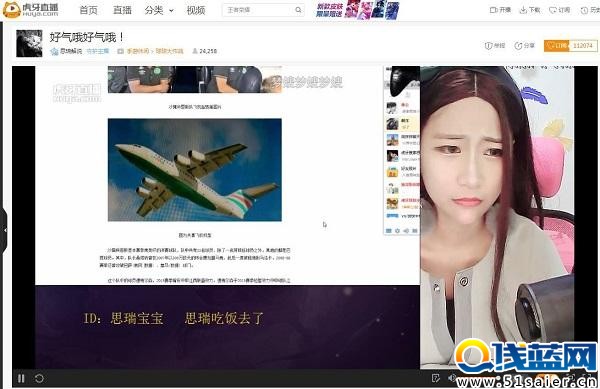Click the 守护主播 link
Screen dimensions: 600x389
(x=98, y=51)
